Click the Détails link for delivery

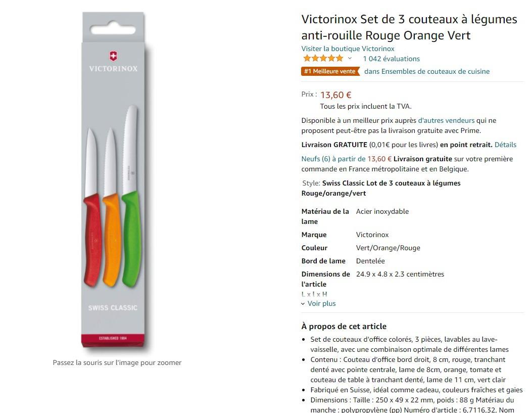point(505,145)
